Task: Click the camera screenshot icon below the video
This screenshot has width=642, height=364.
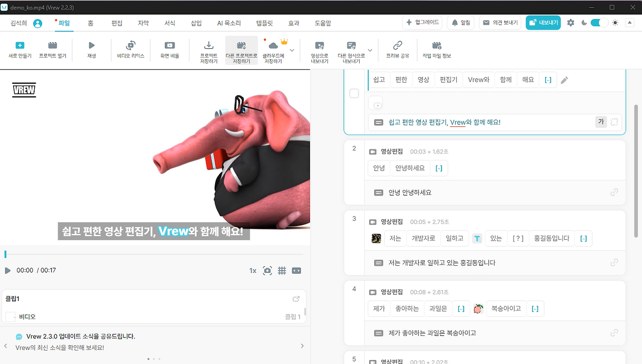Action: [267, 270]
